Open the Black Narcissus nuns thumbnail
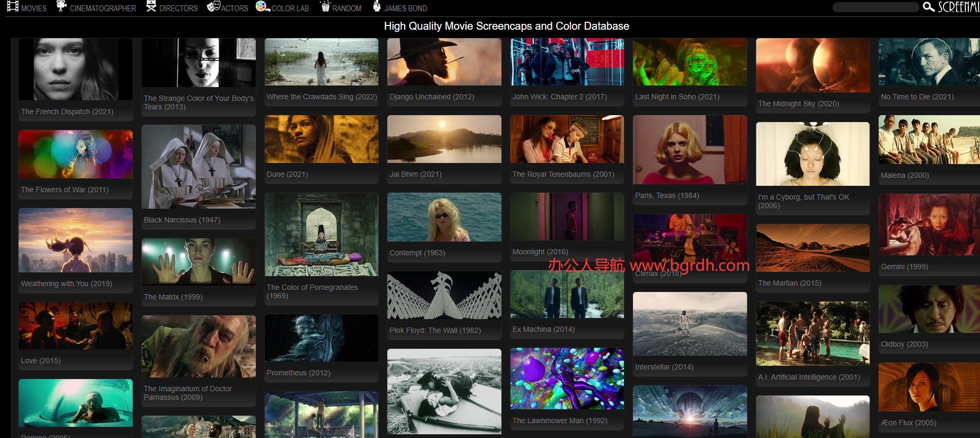This screenshot has height=438, width=980. (198, 167)
